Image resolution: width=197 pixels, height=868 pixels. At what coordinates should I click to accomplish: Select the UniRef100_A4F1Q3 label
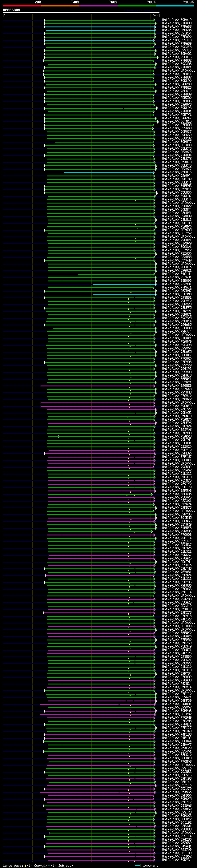pyautogui.click(x=177, y=735)
